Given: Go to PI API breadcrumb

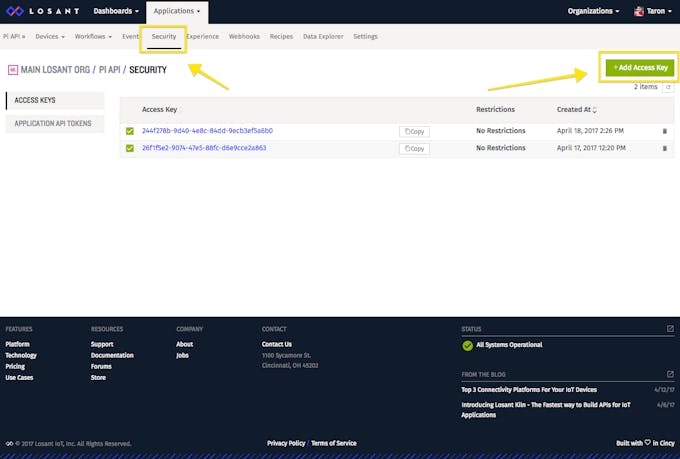Looking at the screenshot, I should 109,70.
